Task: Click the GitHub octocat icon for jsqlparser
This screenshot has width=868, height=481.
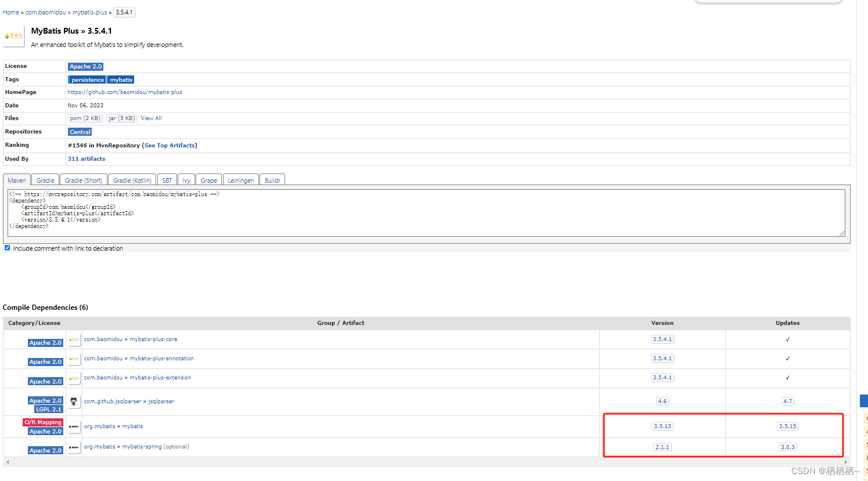Action: click(74, 401)
